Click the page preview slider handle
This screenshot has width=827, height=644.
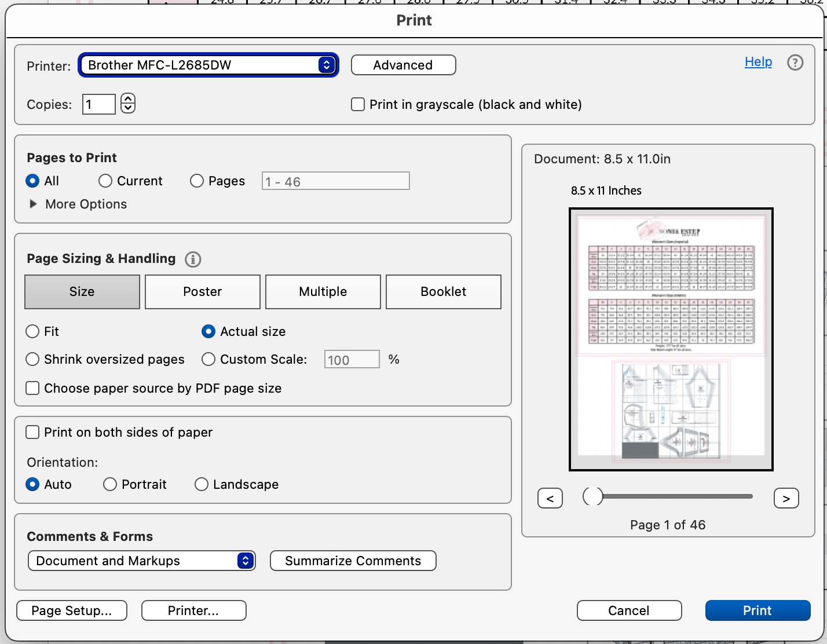tap(592, 496)
